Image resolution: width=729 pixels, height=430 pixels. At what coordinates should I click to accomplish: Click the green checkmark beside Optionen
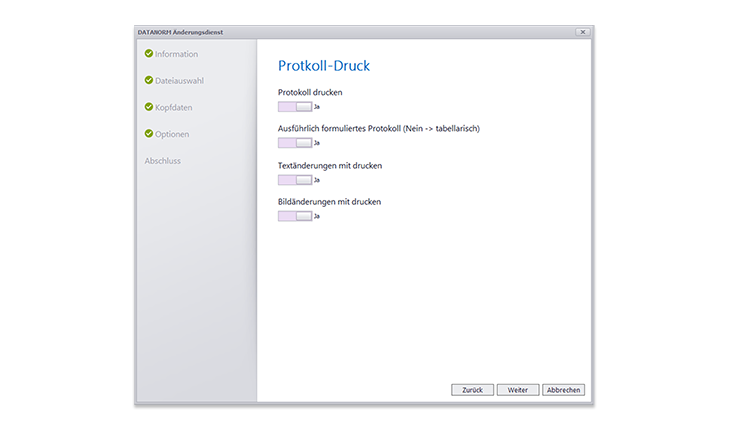tap(149, 134)
